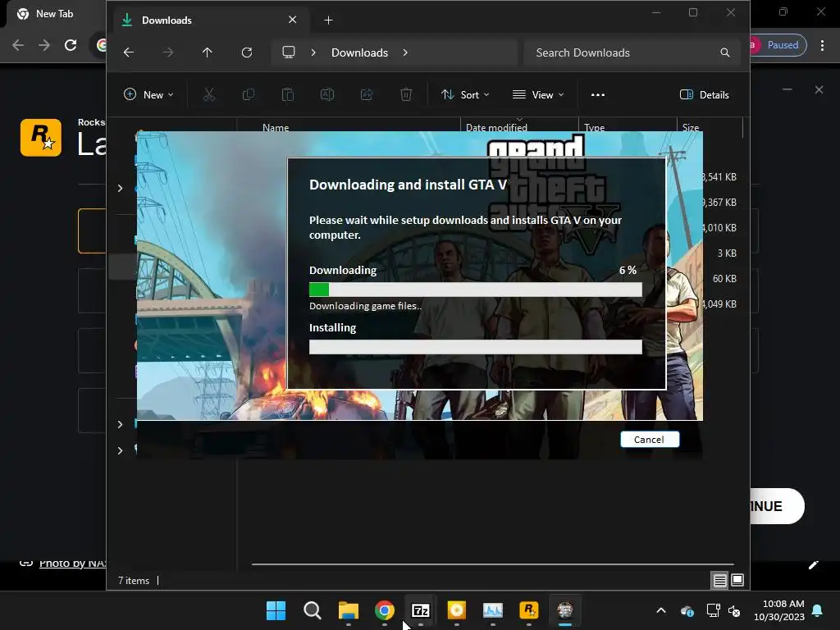
Task: Open 7-Zip from taskbar
Action: [x=421, y=610]
